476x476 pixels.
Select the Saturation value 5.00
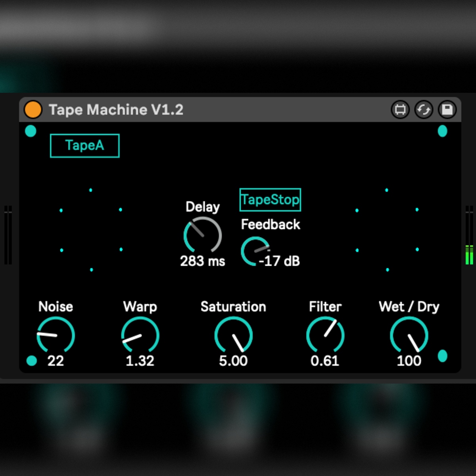(x=233, y=361)
